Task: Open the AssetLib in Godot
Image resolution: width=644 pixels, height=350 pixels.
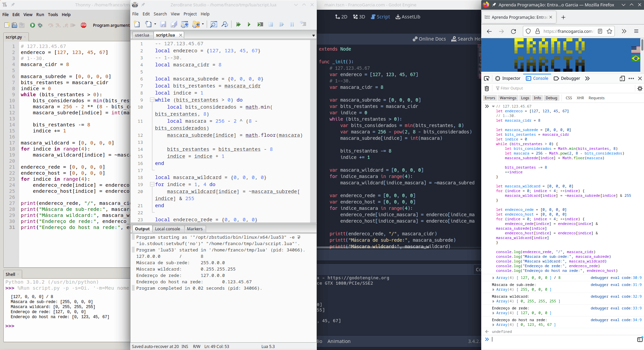Action: pos(408,16)
